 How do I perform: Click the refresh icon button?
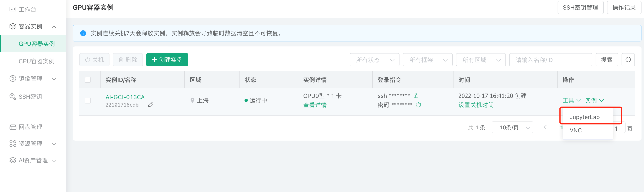click(628, 60)
